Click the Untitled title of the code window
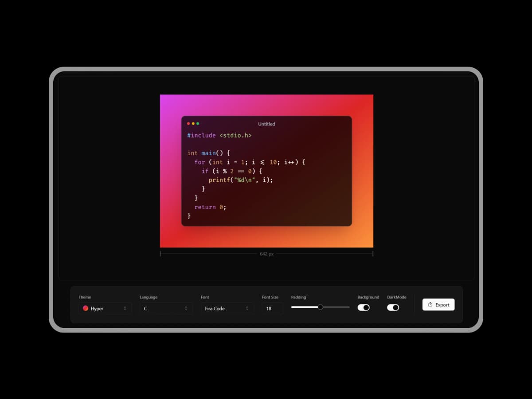The image size is (532, 399). [x=266, y=124]
